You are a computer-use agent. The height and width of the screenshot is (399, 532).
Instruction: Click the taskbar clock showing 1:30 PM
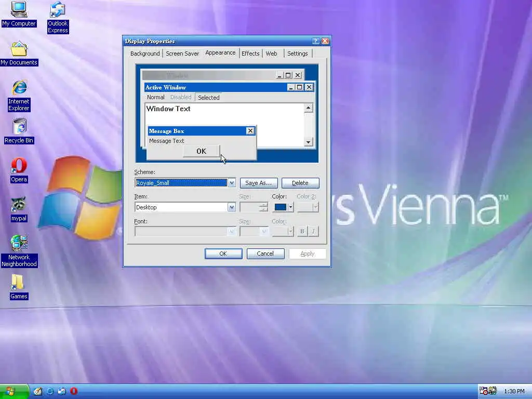pos(514,392)
